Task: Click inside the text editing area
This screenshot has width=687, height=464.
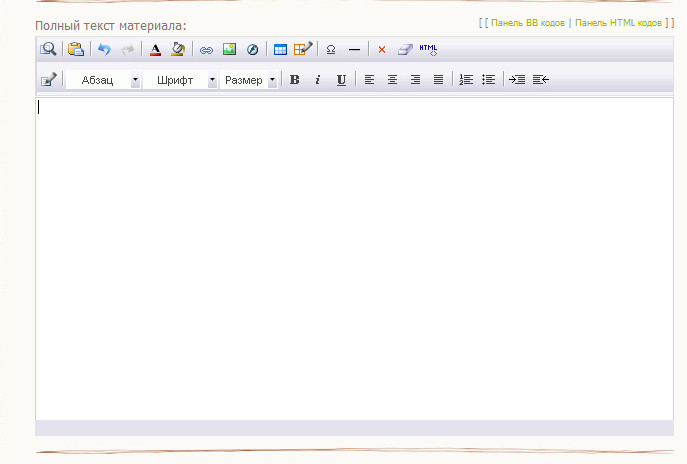Action: 354,259
